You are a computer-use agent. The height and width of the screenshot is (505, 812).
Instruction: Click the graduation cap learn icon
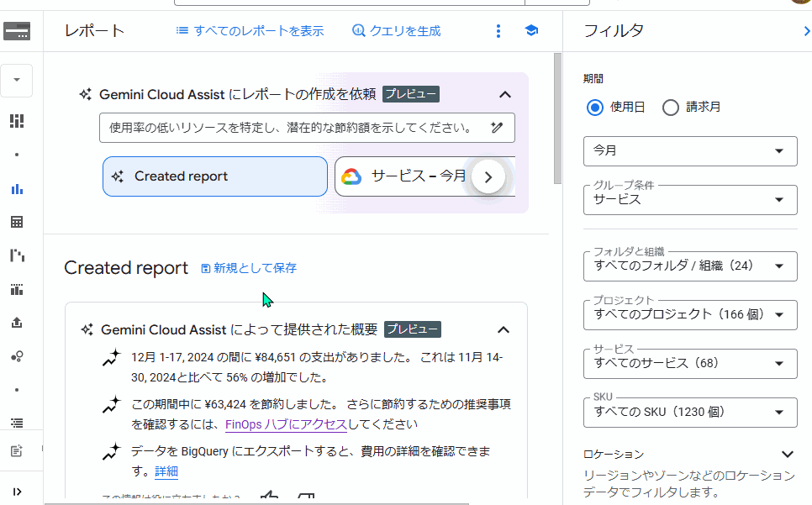531,31
